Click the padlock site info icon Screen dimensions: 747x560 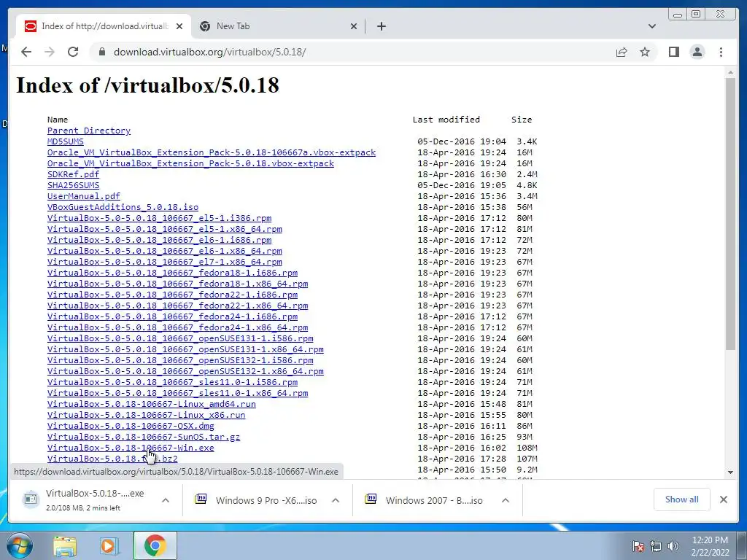[x=101, y=52]
